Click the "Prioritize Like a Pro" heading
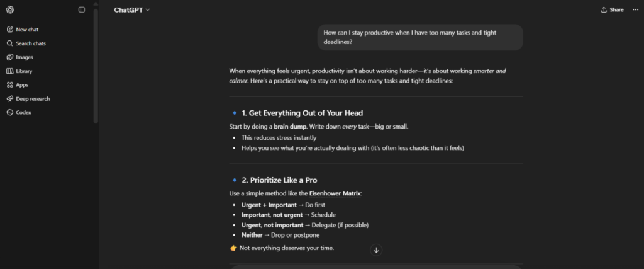Screen dimensions: 644x269 (279, 180)
